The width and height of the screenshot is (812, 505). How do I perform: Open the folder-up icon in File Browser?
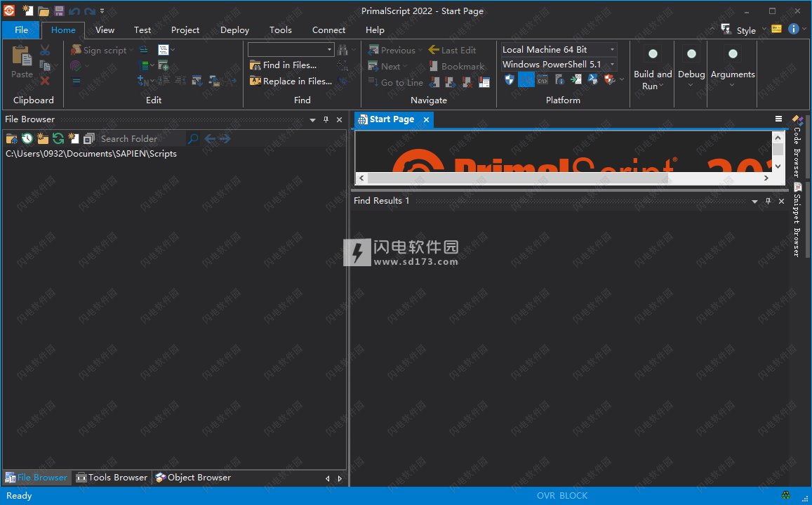(11, 138)
